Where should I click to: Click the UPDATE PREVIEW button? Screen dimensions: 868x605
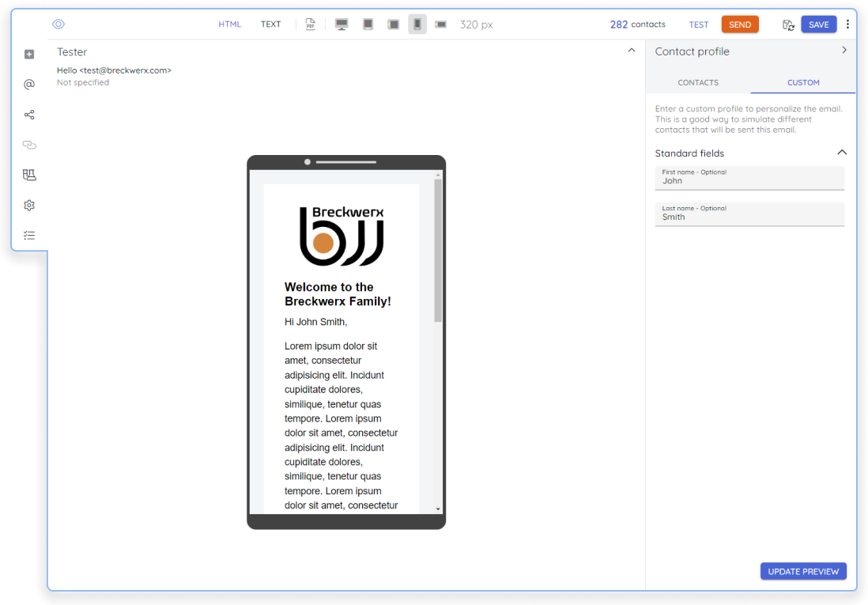coord(803,571)
